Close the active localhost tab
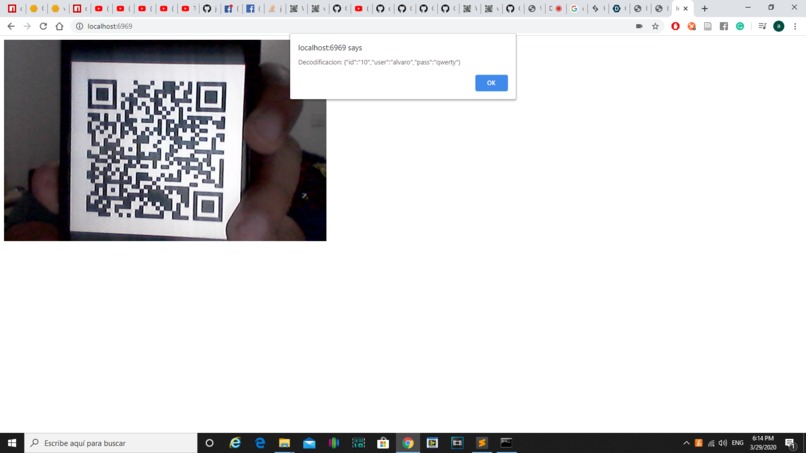Screen dimensions: 806x453 click(x=685, y=8)
